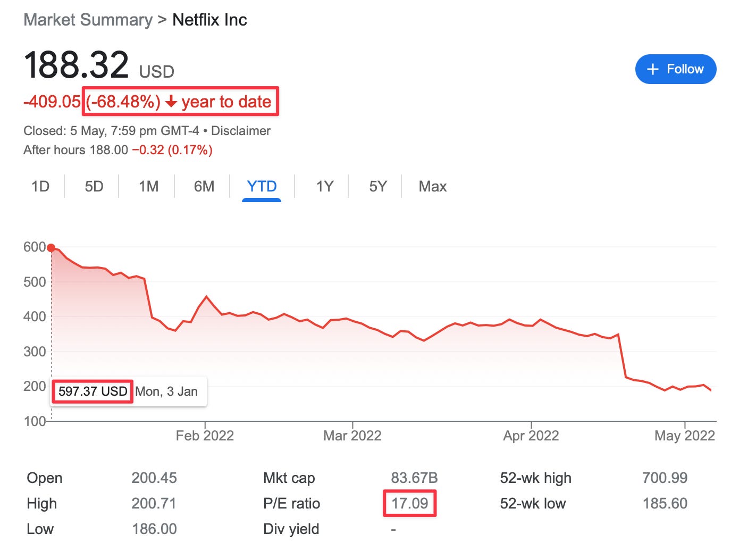Show the Max time range
Screen dimensions: 756x550
point(433,187)
